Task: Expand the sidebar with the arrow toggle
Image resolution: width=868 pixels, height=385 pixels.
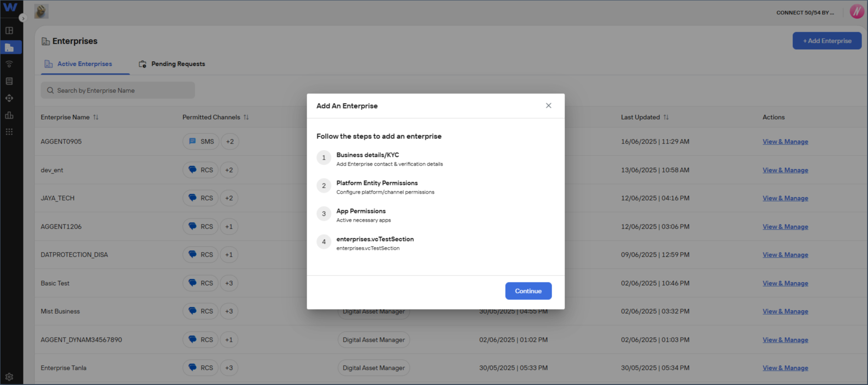Action: click(23, 18)
